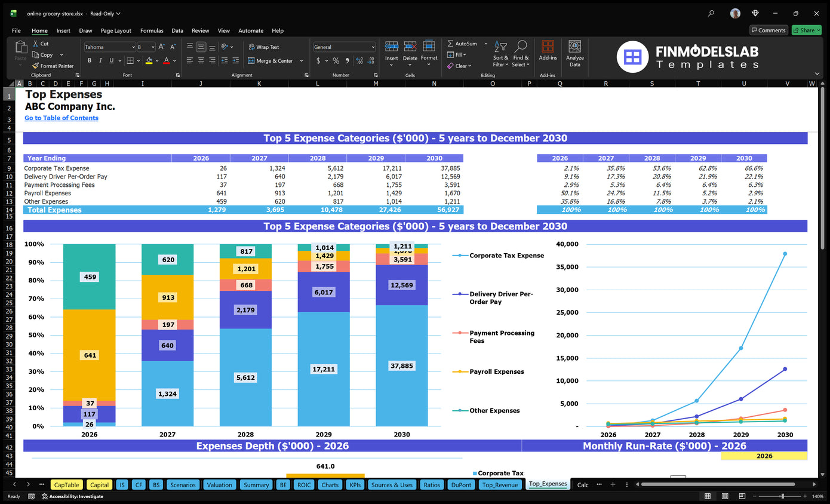Click the Share button
Image resolution: width=830 pixels, height=504 pixels.
806,30
